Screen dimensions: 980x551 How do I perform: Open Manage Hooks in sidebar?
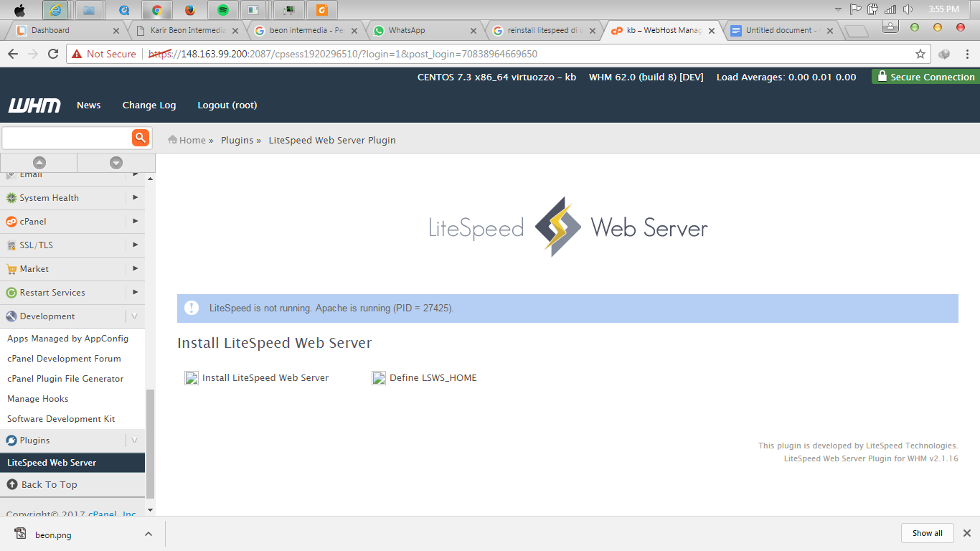(x=38, y=399)
